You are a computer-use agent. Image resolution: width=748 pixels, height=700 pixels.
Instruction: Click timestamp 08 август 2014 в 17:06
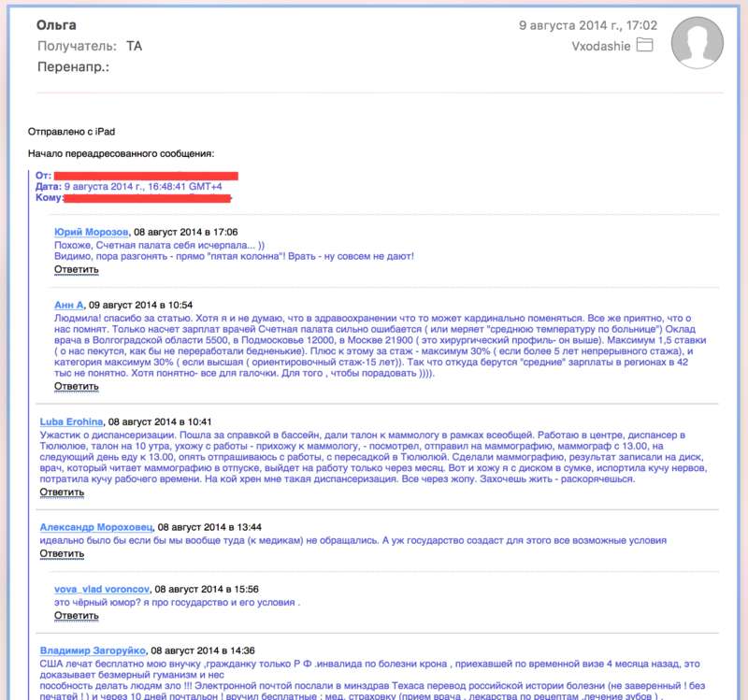tap(185, 232)
